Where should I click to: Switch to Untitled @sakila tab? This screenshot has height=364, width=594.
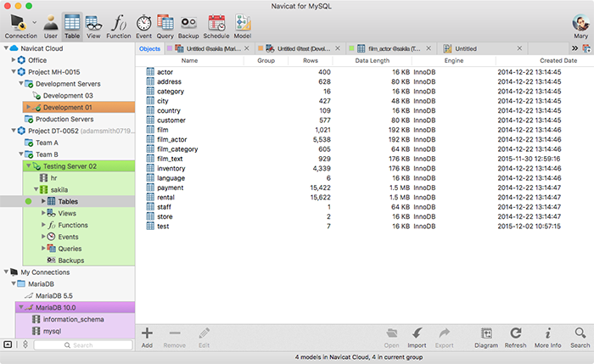click(x=209, y=48)
